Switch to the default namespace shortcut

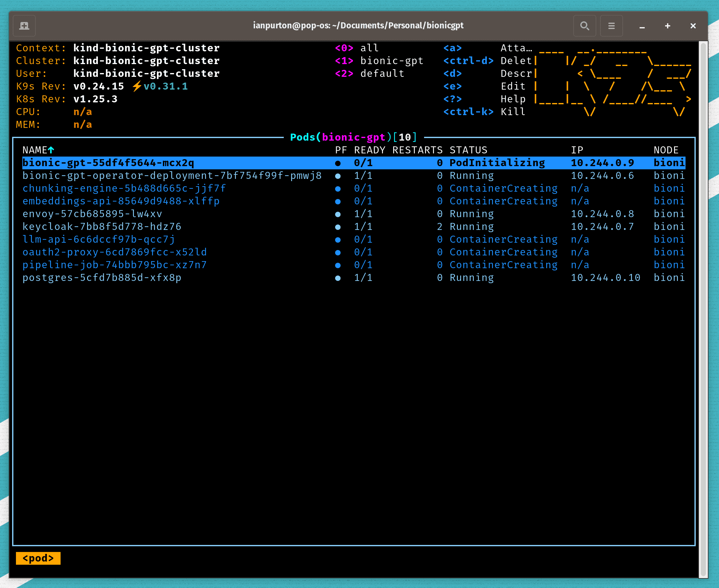click(x=369, y=73)
